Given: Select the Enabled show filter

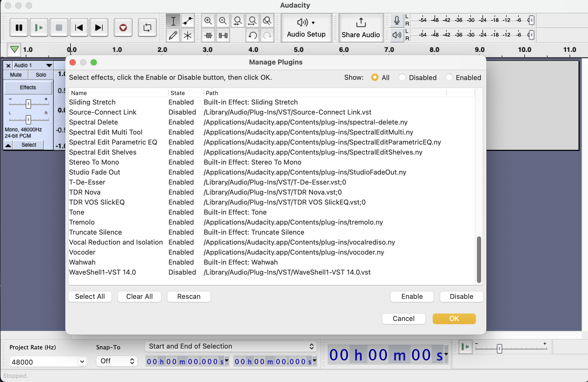Looking at the screenshot, I should [x=449, y=77].
